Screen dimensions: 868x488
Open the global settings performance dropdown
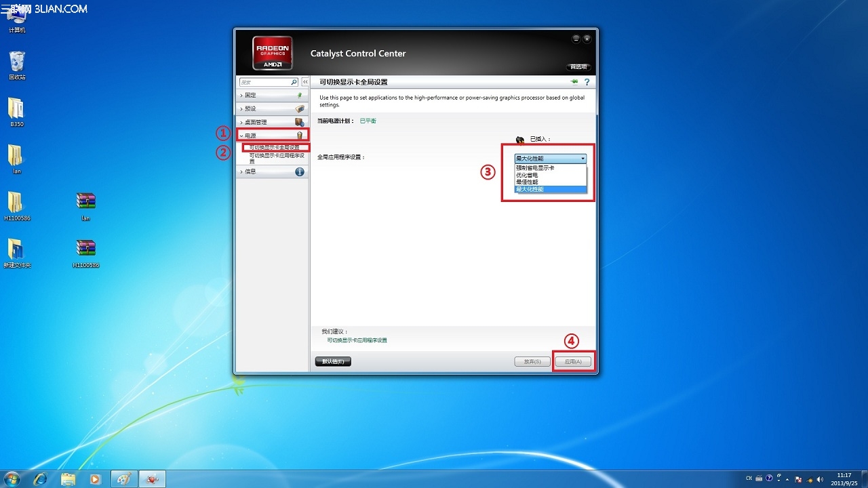click(551, 158)
